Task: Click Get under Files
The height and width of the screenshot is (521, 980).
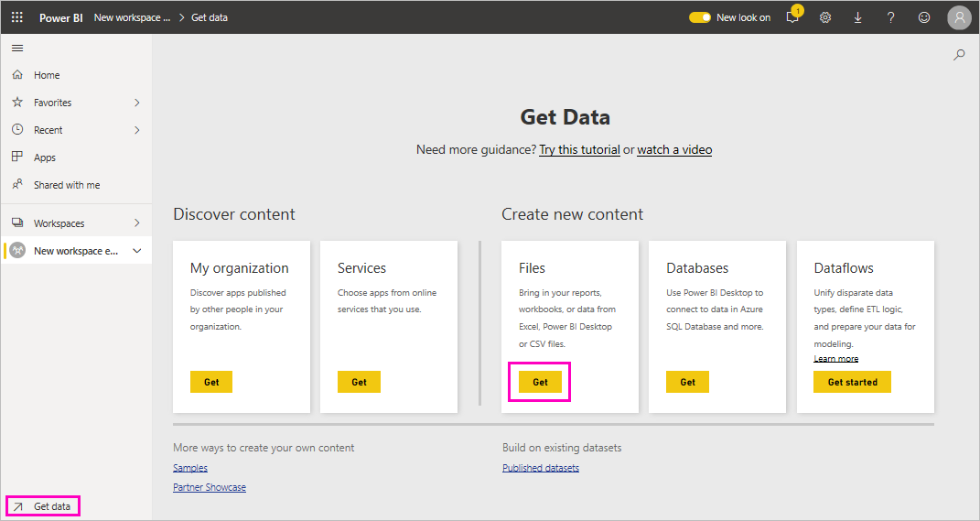Action: click(x=540, y=382)
